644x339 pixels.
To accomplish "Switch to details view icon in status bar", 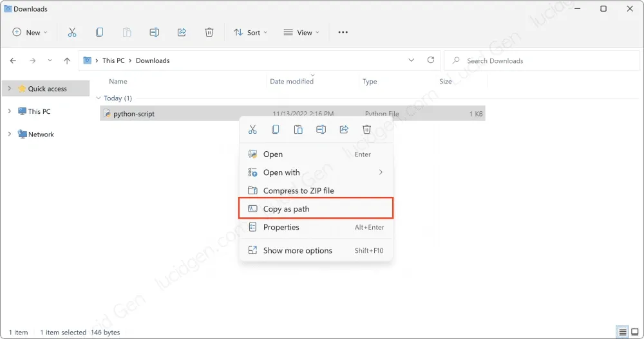I will pyautogui.click(x=623, y=332).
